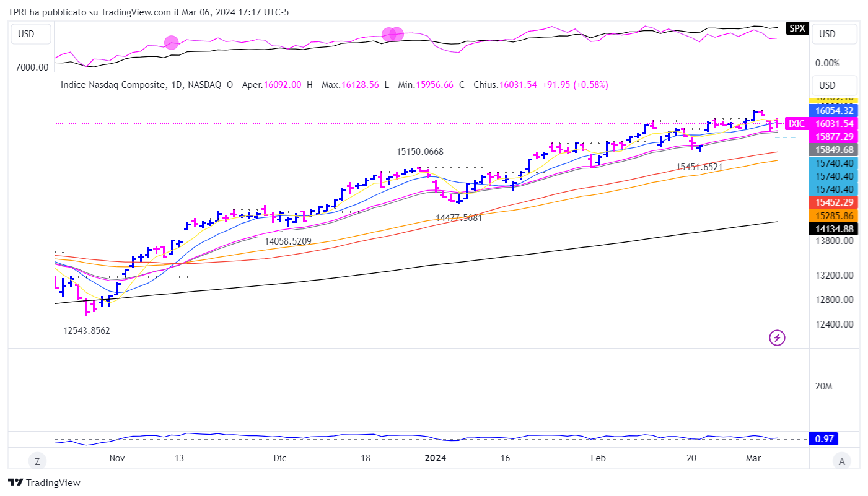Click the IXIC symbol tag
868x496 pixels.
(x=796, y=124)
